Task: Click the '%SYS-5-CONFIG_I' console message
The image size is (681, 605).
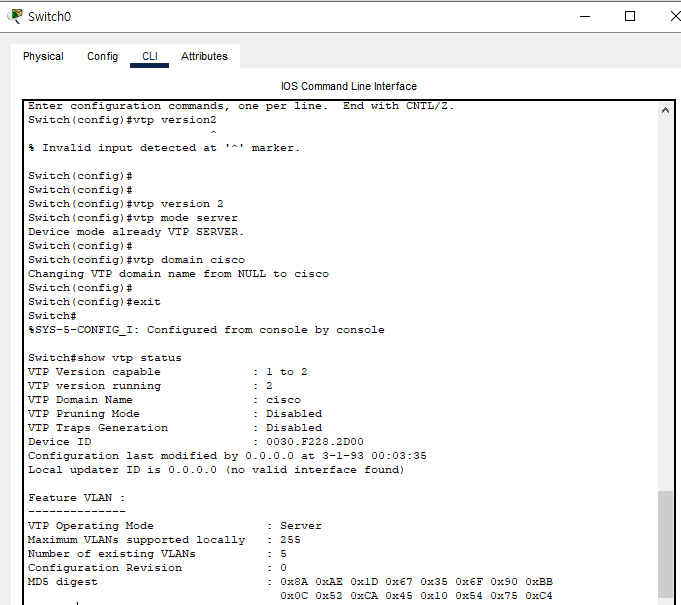Action: click(x=206, y=330)
